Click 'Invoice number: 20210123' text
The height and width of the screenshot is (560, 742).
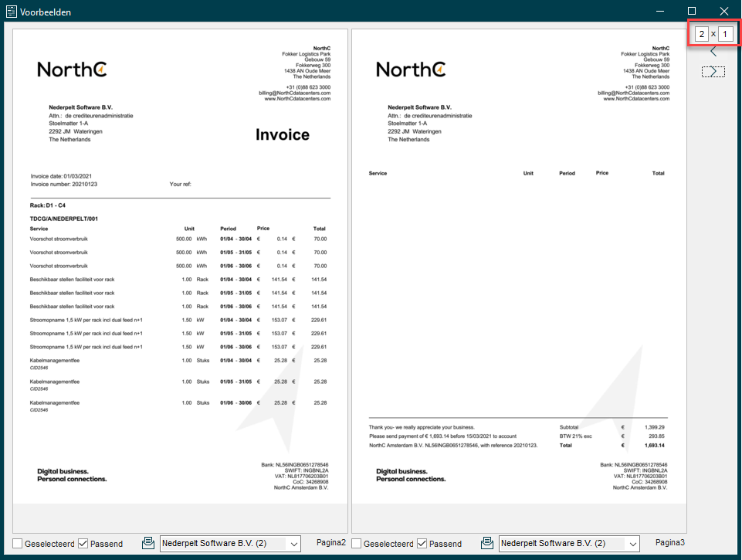[x=64, y=184]
